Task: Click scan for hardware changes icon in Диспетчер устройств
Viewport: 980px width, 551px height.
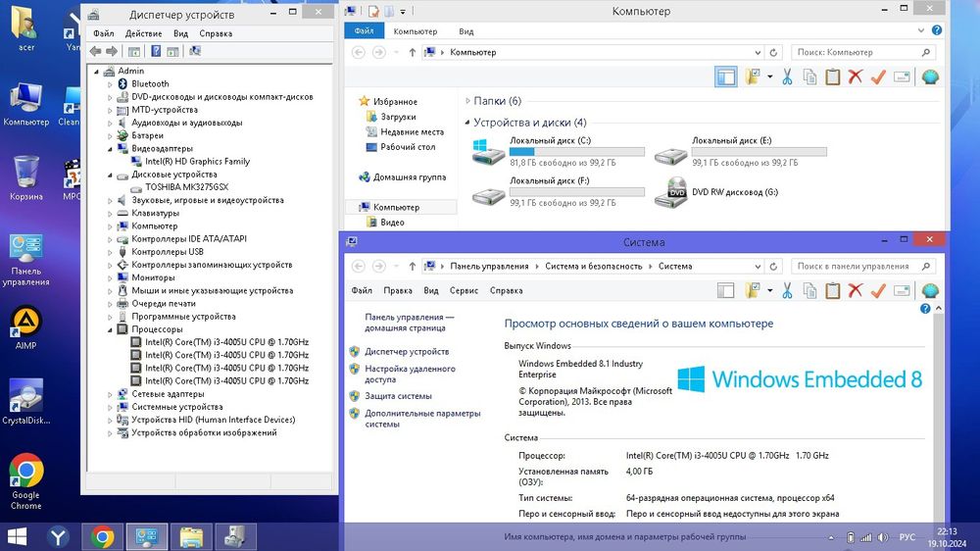Action: (194, 51)
